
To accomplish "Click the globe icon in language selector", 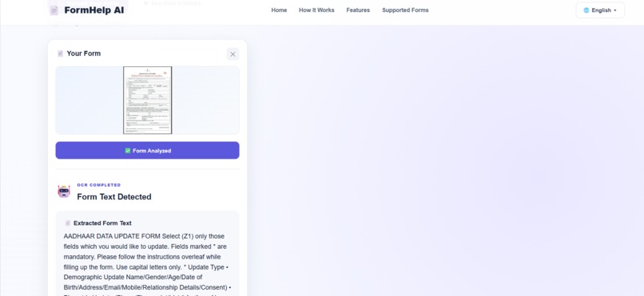I will pyautogui.click(x=586, y=10).
